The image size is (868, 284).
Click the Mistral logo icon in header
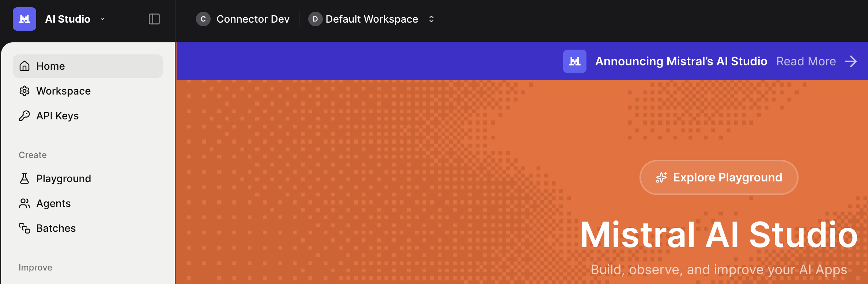24,19
